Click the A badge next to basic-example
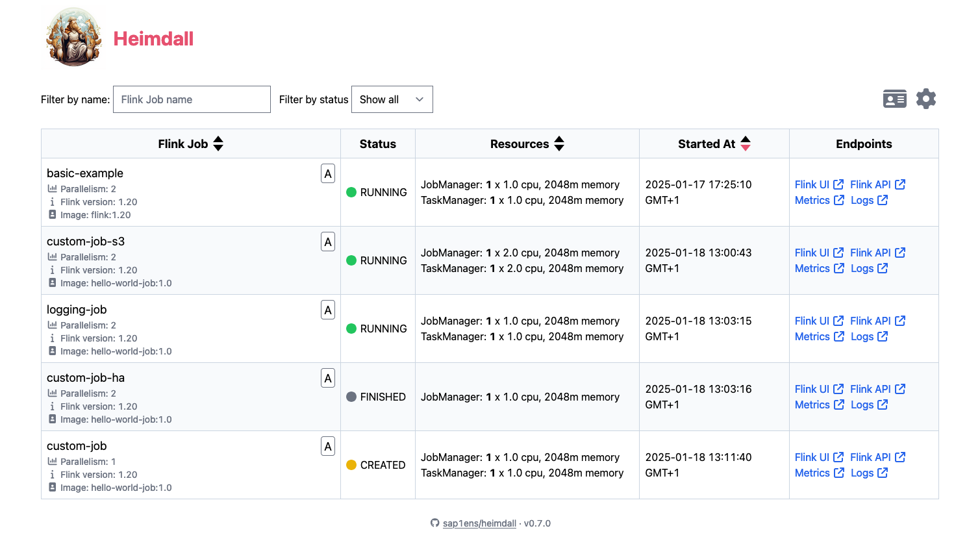The image size is (980, 535). click(x=328, y=173)
